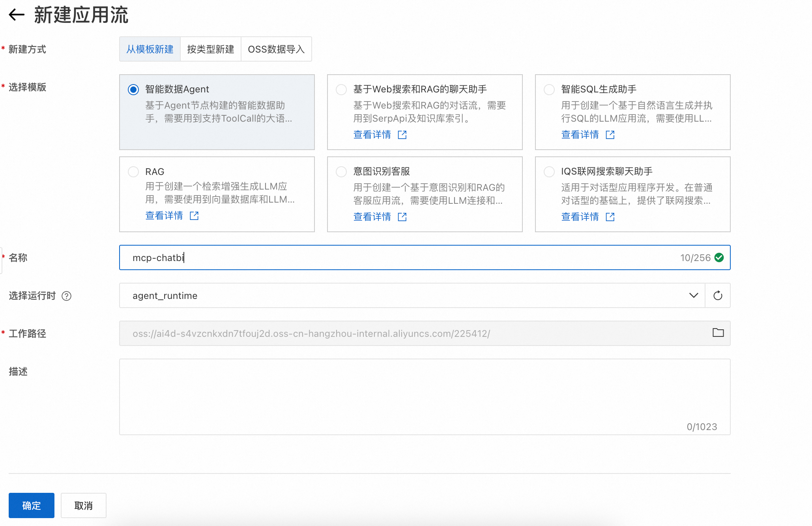This screenshot has height=526, width=812.
Task: Open the folder icon in 工作路径 field
Action: pyautogui.click(x=718, y=333)
